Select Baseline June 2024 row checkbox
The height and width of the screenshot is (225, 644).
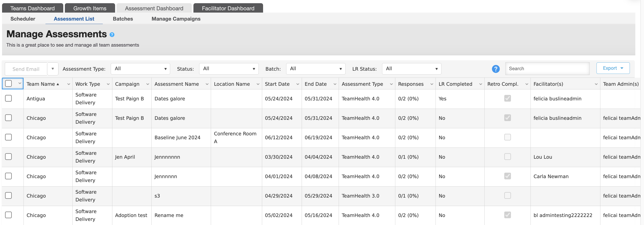pyautogui.click(x=8, y=137)
